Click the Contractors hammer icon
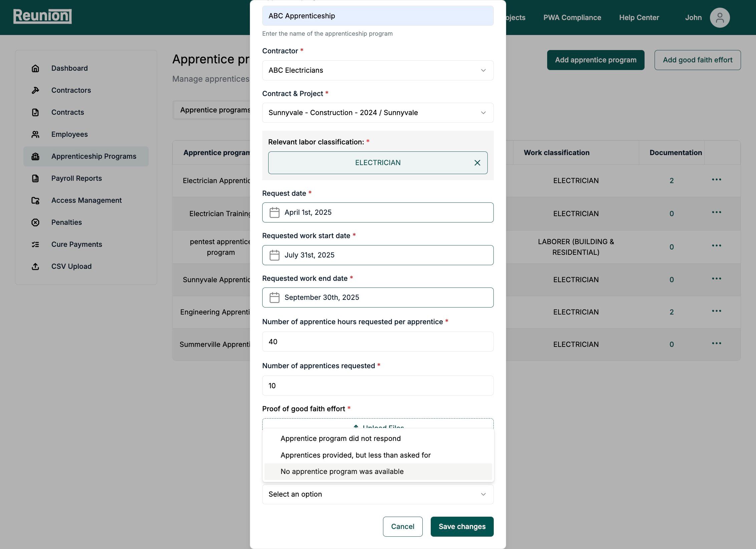756x549 pixels. click(35, 90)
